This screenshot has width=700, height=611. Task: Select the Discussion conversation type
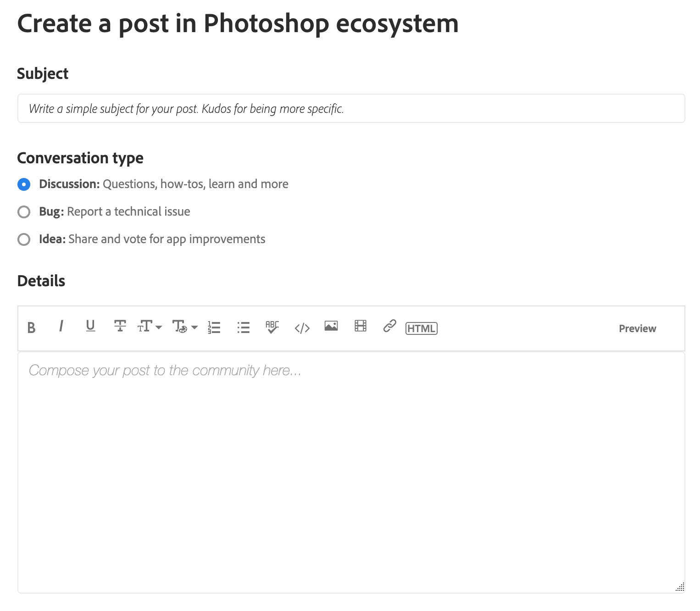24,184
